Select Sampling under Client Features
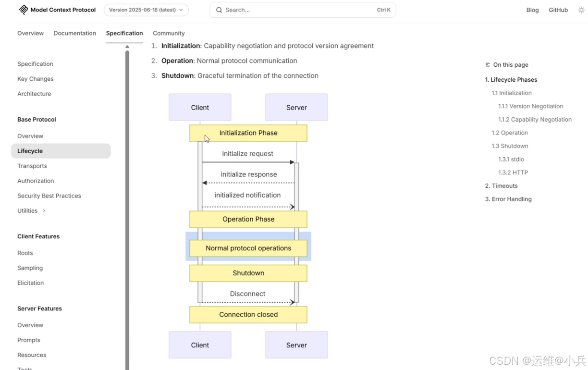This screenshot has width=588, height=370. [x=30, y=268]
